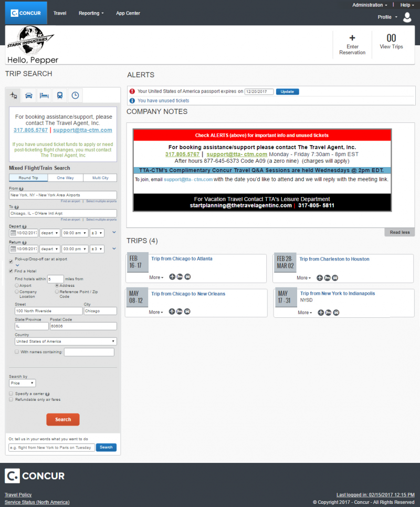Click the From airport input field

pyautogui.click(x=63, y=195)
